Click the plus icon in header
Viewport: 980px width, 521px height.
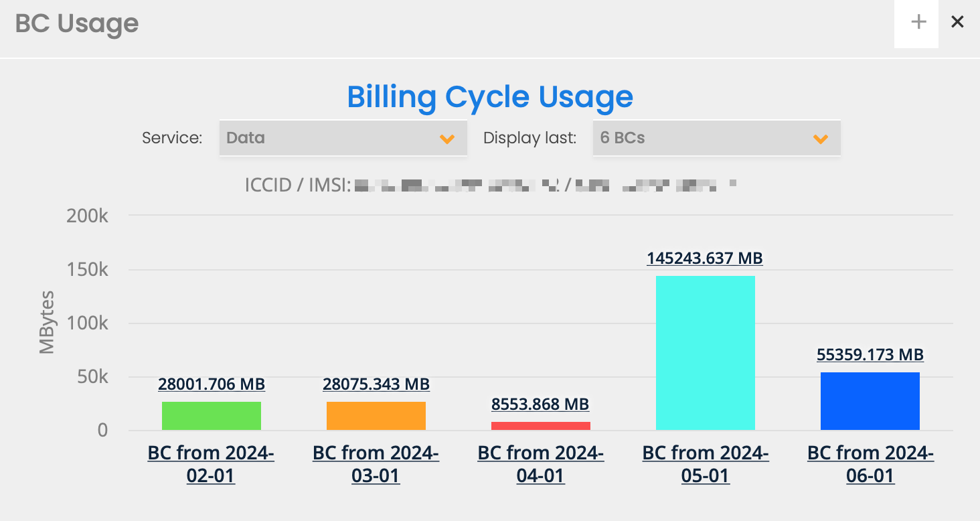(x=918, y=22)
